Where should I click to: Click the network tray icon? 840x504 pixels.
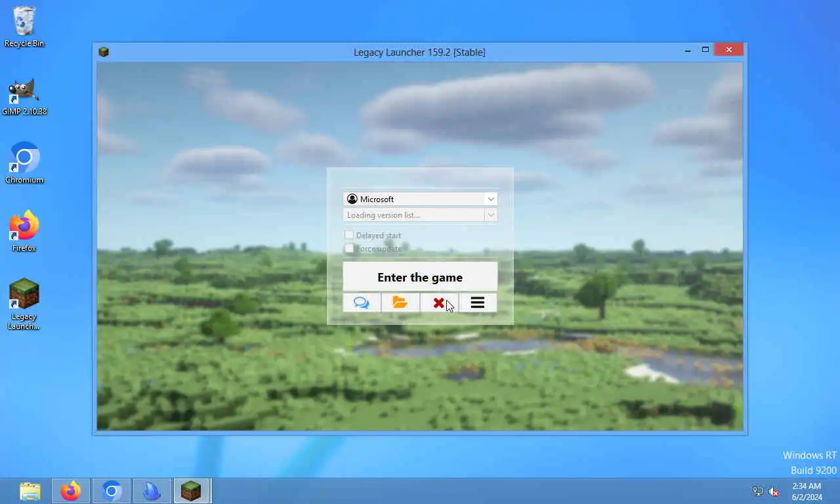coord(758,492)
